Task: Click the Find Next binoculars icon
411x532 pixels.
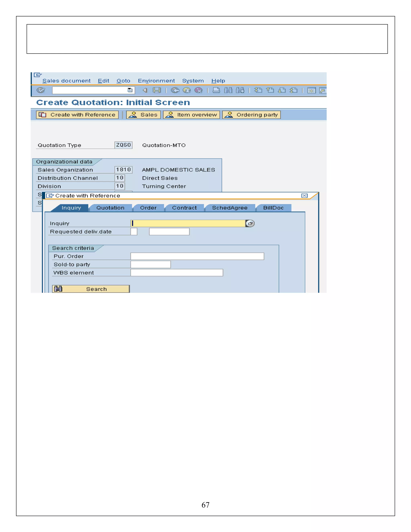Action: (240, 90)
